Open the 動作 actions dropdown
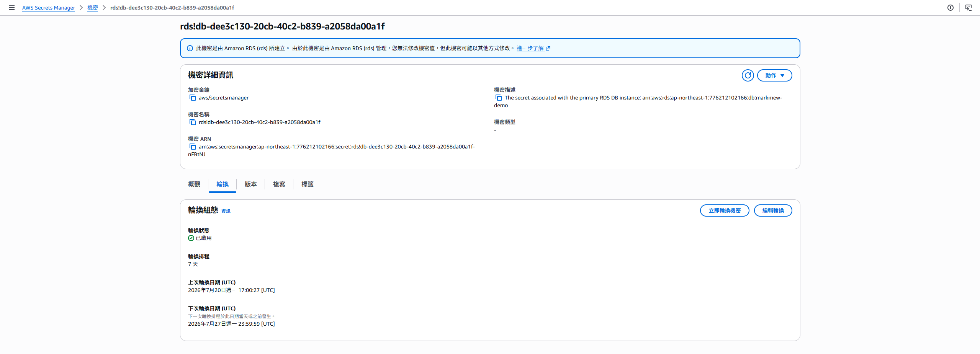The height and width of the screenshot is (354, 980). pos(774,75)
